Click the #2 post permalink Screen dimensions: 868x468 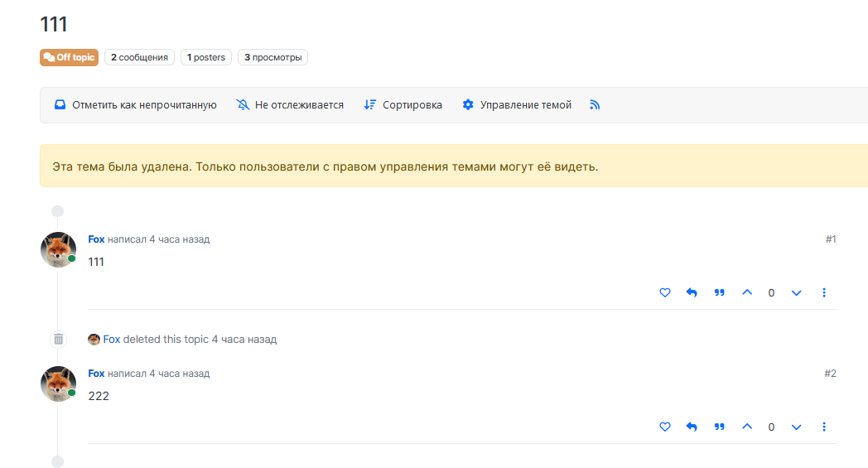tap(830, 374)
